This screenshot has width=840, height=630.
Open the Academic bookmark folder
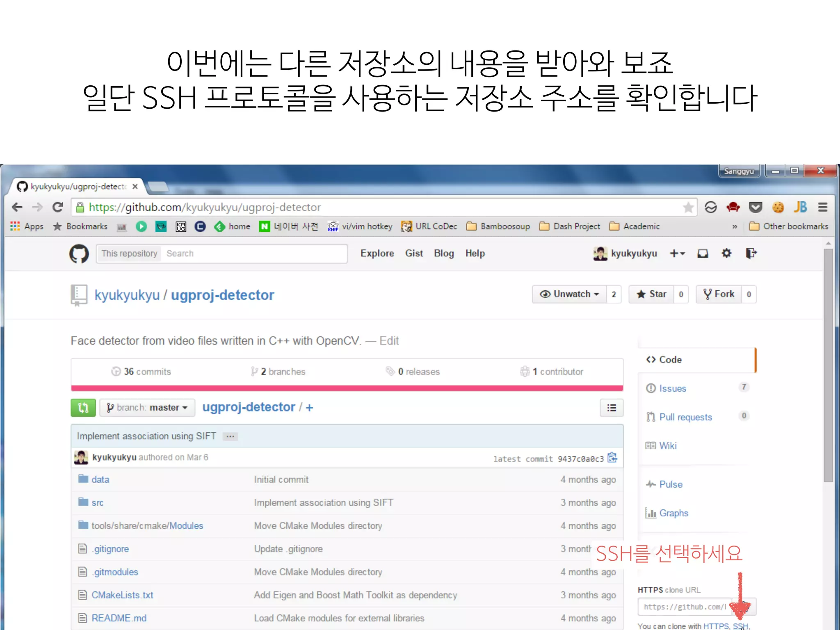pyautogui.click(x=634, y=226)
